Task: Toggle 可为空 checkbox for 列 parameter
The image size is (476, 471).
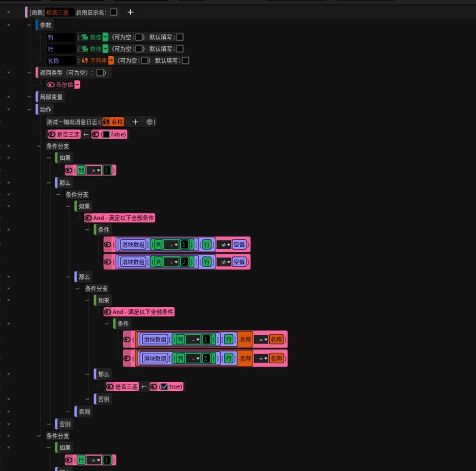Action: [x=139, y=37]
